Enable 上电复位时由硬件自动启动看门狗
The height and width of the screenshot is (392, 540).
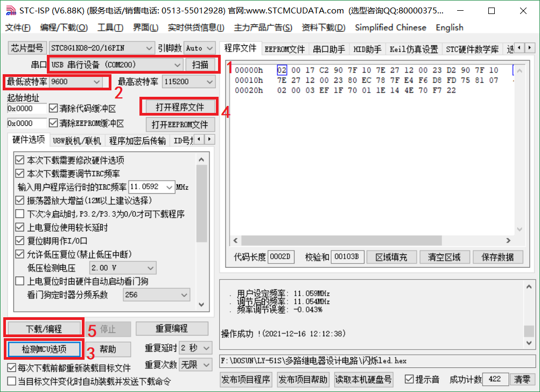19,281
